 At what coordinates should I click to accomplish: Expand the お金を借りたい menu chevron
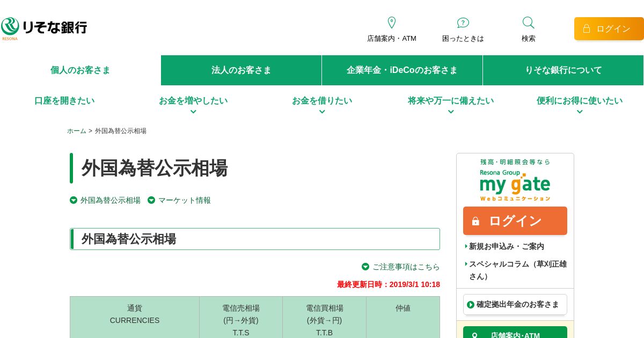point(322,112)
